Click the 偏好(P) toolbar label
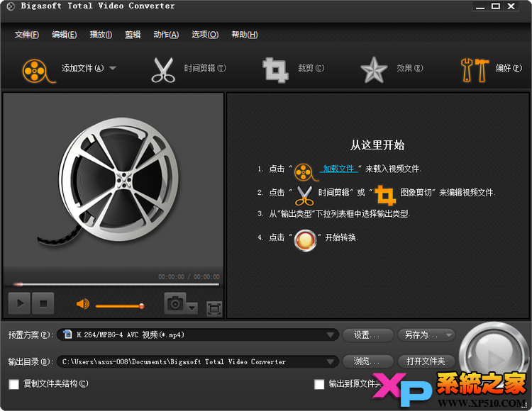The width and height of the screenshot is (532, 411). click(x=509, y=68)
